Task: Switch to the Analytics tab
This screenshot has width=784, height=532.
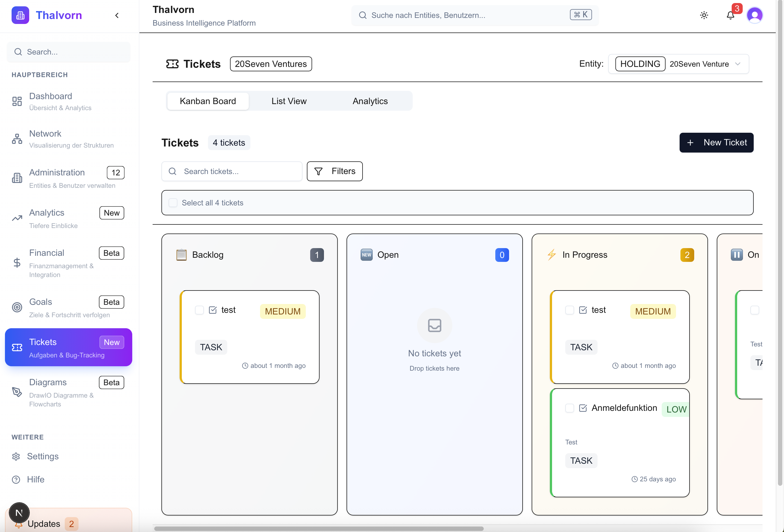Action: [370, 101]
